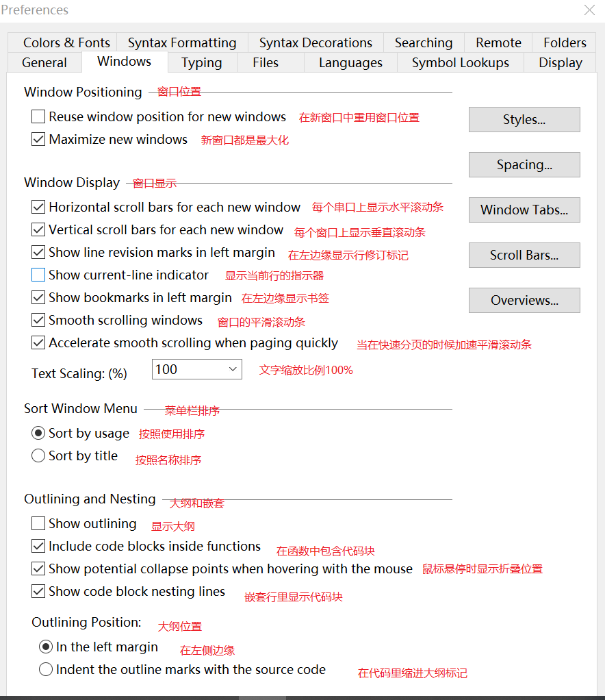Image resolution: width=605 pixels, height=700 pixels.
Task: Uncheck Maximize new windows
Action: pos(38,139)
